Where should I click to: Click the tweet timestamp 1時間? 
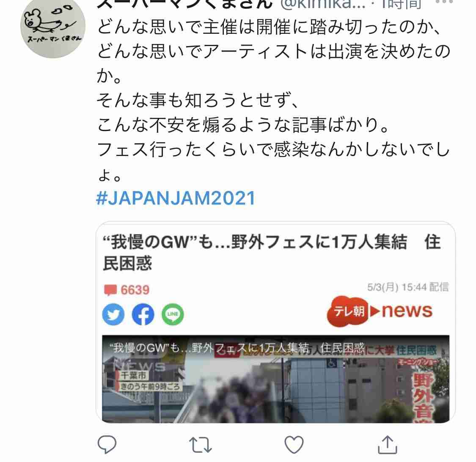[402, 4]
